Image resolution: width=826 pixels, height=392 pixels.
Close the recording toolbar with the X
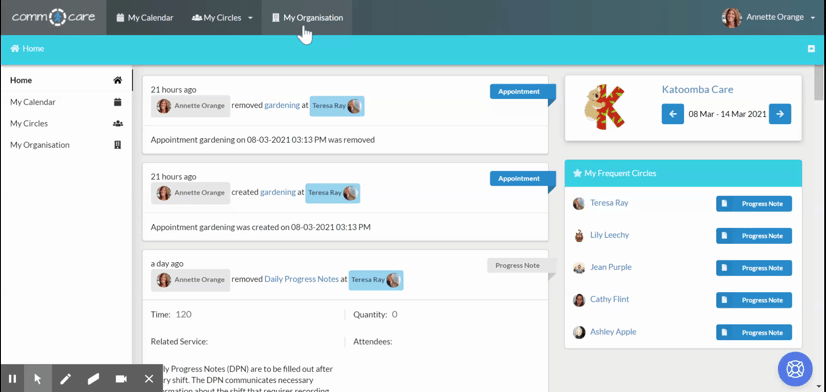pos(149,379)
